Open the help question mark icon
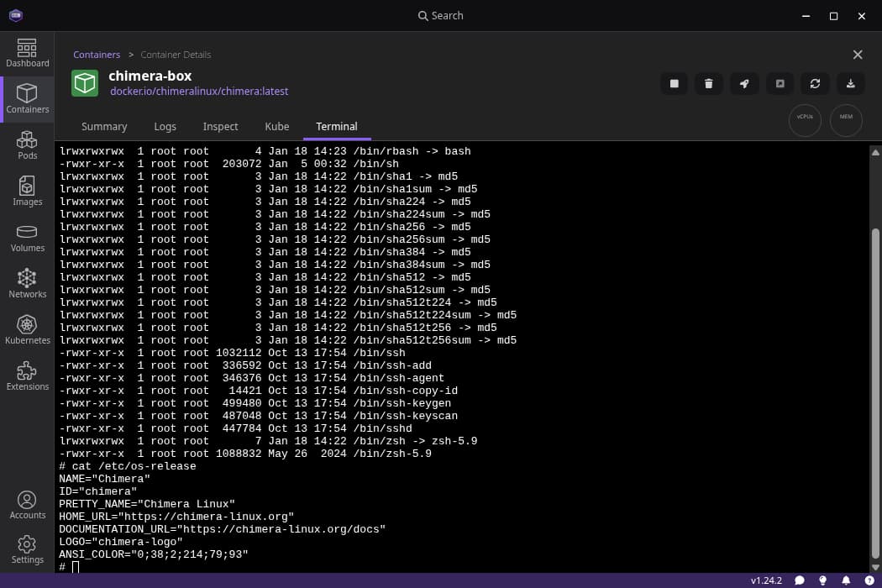This screenshot has height=588, width=882. tap(869, 580)
